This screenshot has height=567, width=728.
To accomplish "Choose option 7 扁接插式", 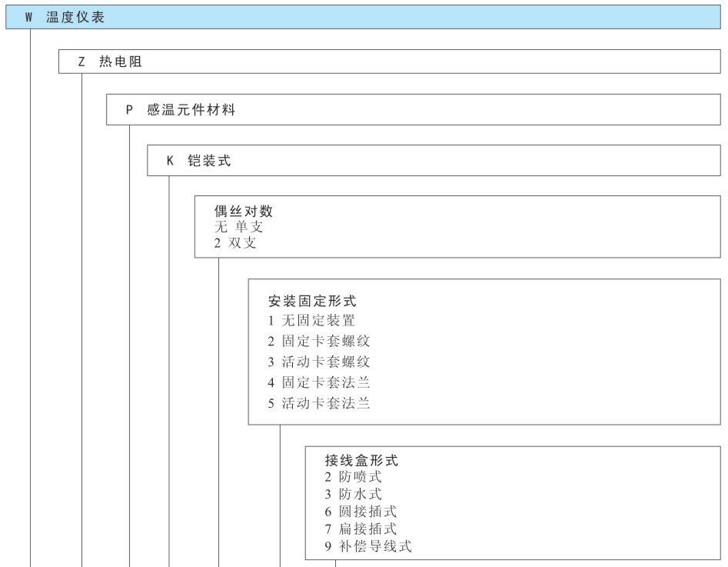I will [361, 529].
